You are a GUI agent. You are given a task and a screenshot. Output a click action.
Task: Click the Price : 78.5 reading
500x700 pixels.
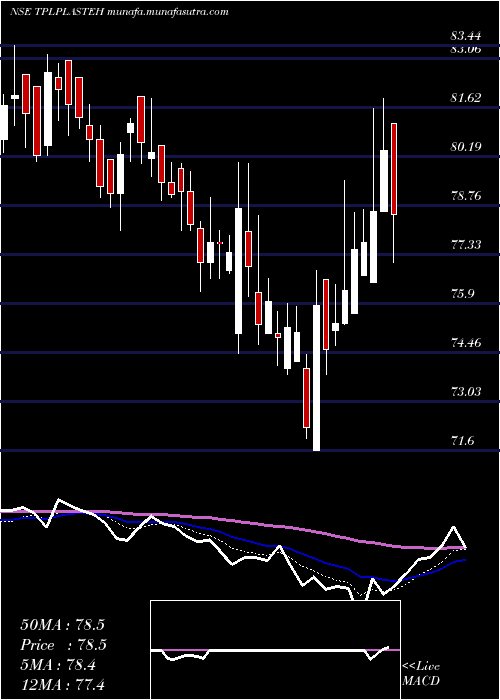point(63,645)
